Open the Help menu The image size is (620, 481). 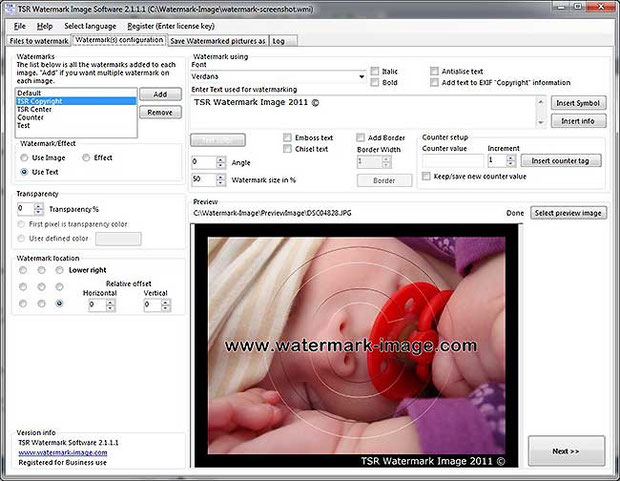tap(45, 26)
